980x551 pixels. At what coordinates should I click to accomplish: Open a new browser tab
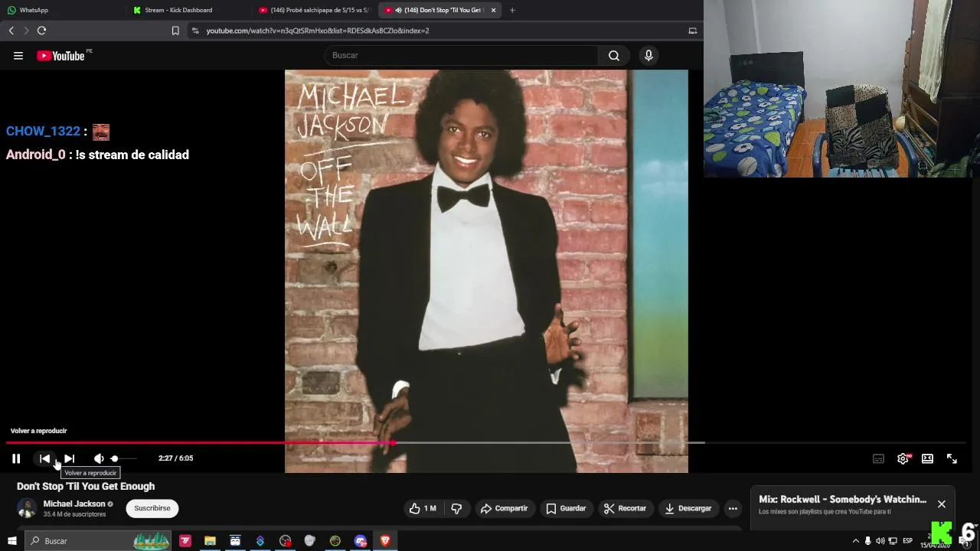pos(512,10)
